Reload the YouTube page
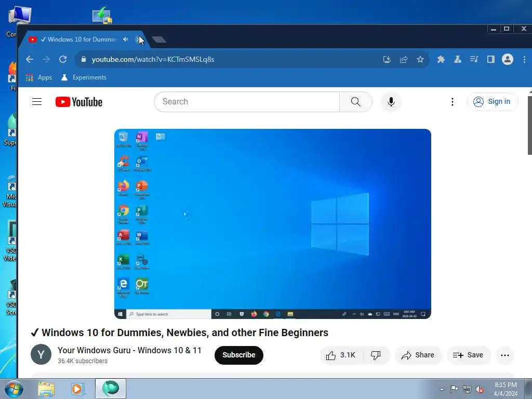The height and width of the screenshot is (399, 532). click(63, 59)
